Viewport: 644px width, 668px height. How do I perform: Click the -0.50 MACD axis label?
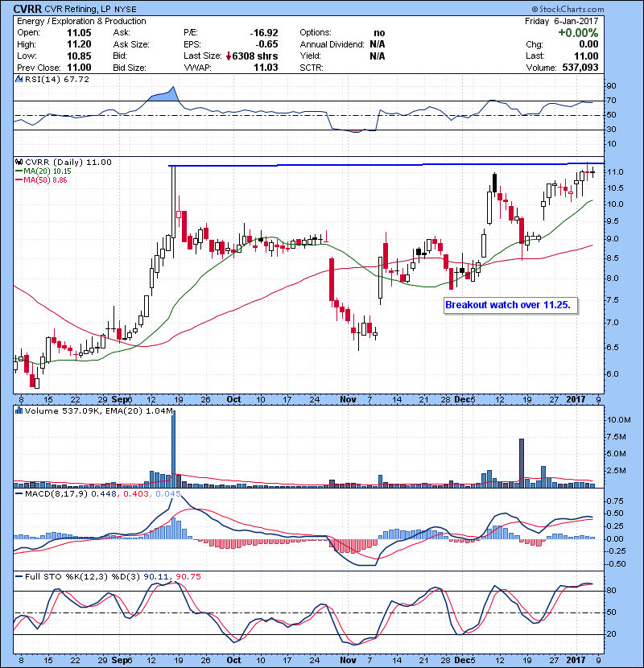617,563
